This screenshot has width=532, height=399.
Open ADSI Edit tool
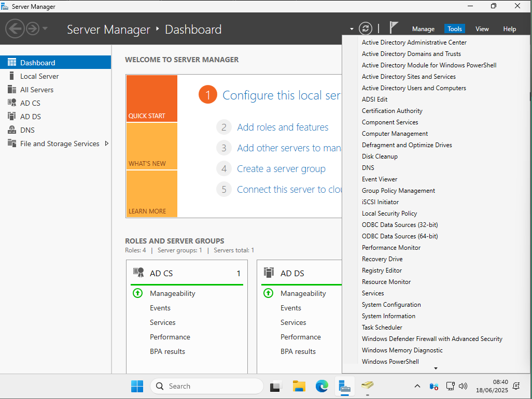point(374,99)
